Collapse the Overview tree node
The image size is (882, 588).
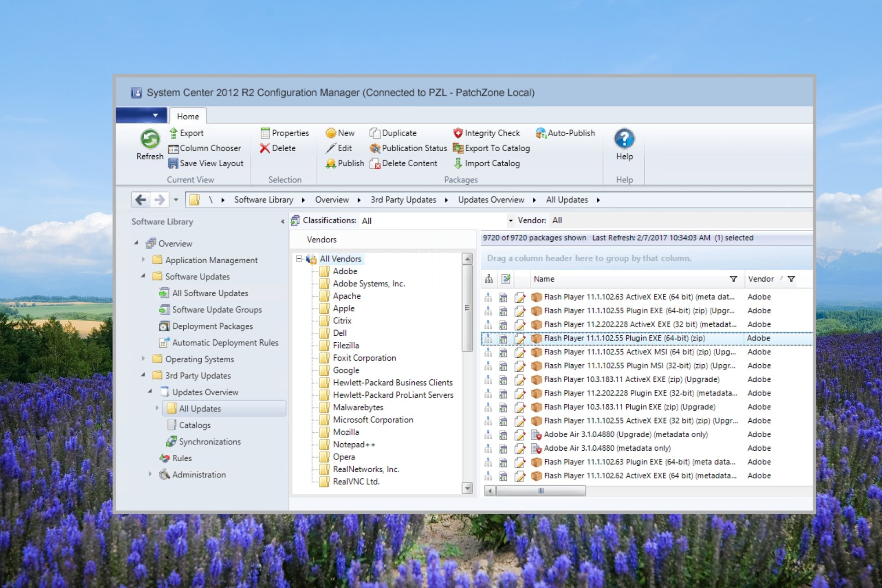click(x=136, y=243)
